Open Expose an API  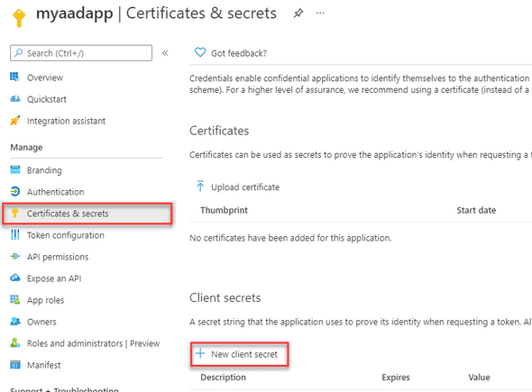[54, 278]
